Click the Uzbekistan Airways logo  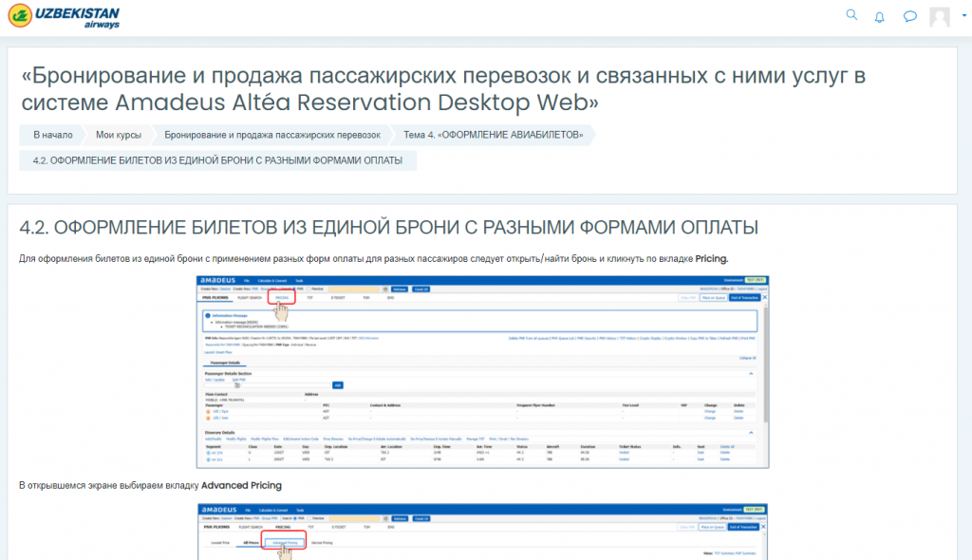coord(66,17)
